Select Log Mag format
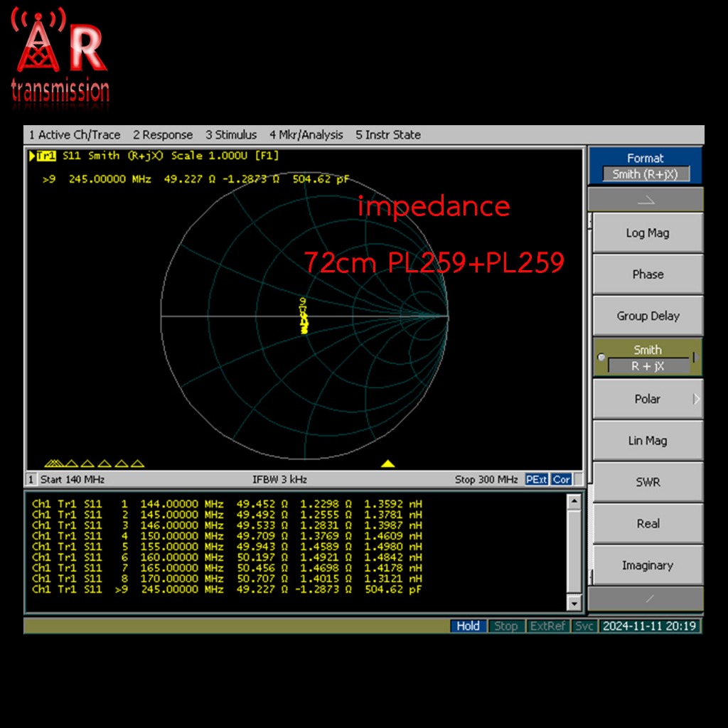 (x=648, y=232)
